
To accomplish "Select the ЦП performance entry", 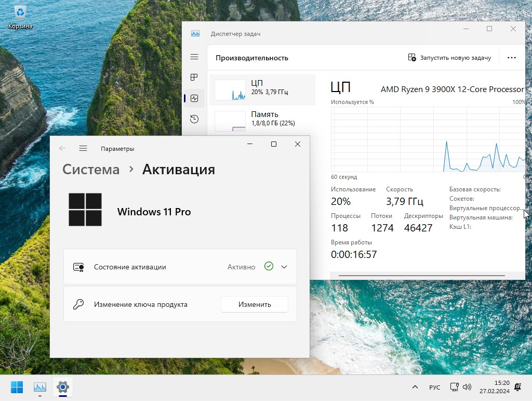I will coord(262,89).
